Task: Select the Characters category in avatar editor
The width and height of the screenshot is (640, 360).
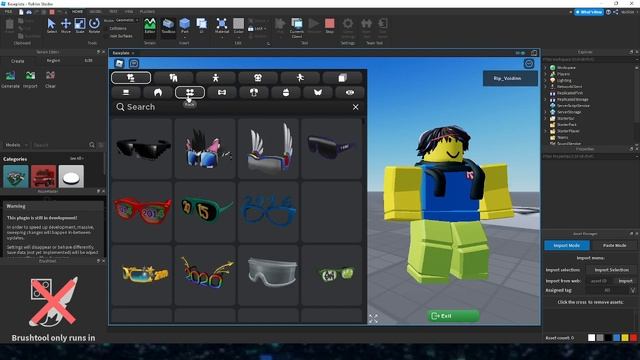Action: (131, 78)
